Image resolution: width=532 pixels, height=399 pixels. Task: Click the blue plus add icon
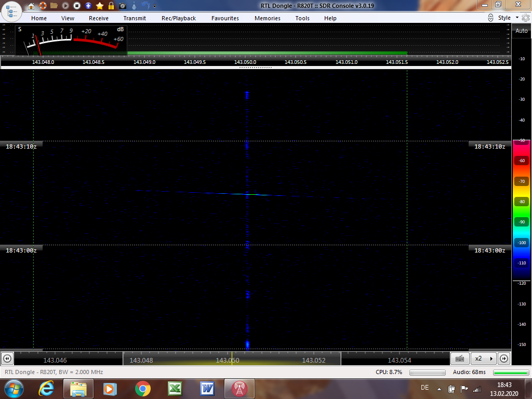click(x=88, y=6)
